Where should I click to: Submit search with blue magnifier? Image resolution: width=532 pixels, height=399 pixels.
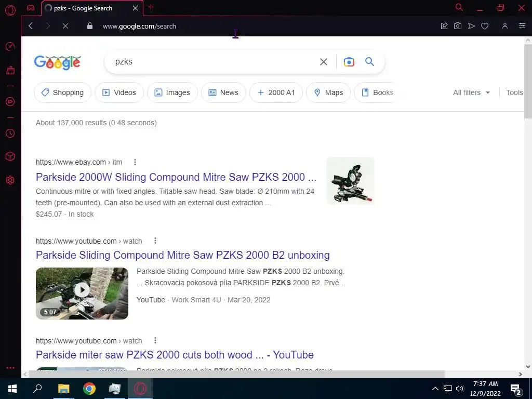(369, 62)
